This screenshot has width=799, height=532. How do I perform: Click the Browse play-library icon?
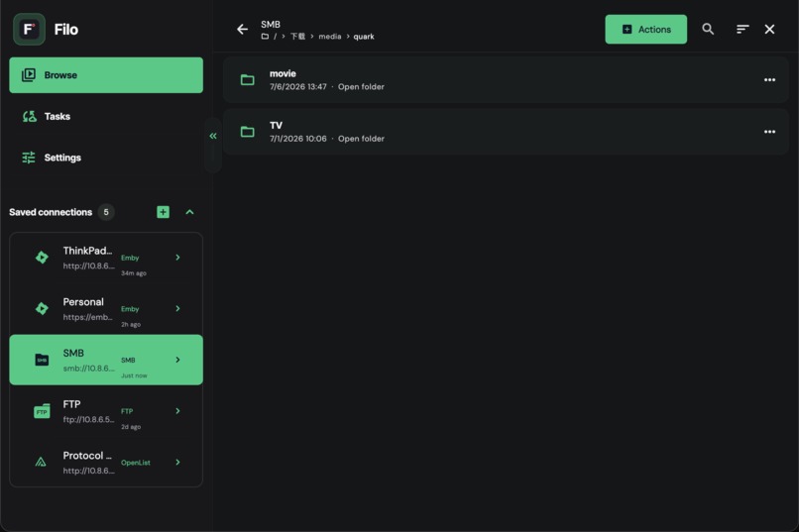pos(29,75)
